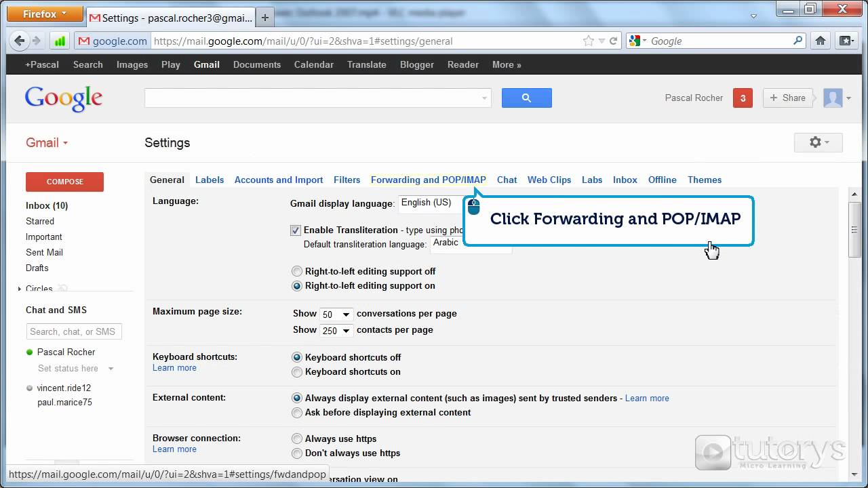The width and height of the screenshot is (868, 488).
Task: Open the Drafts folder
Action: 37,268
